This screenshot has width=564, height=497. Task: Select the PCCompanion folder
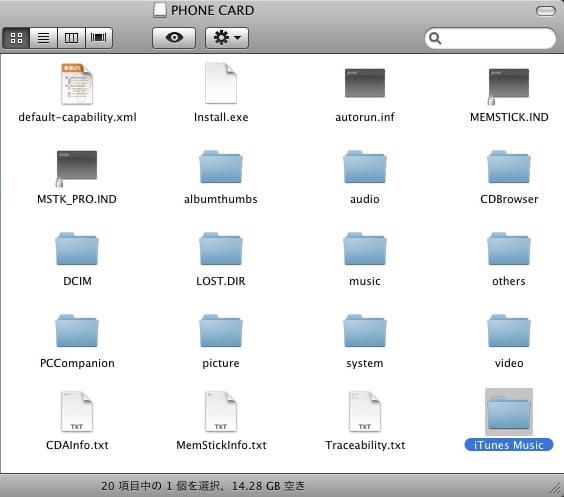tap(77, 331)
